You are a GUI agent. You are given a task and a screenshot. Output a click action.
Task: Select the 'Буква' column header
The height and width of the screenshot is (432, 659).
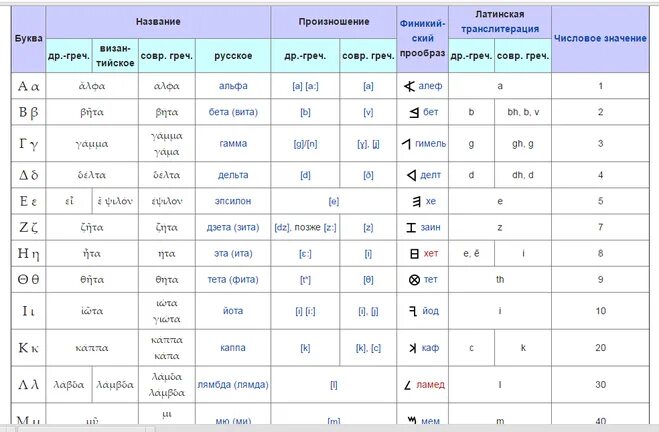29,39
